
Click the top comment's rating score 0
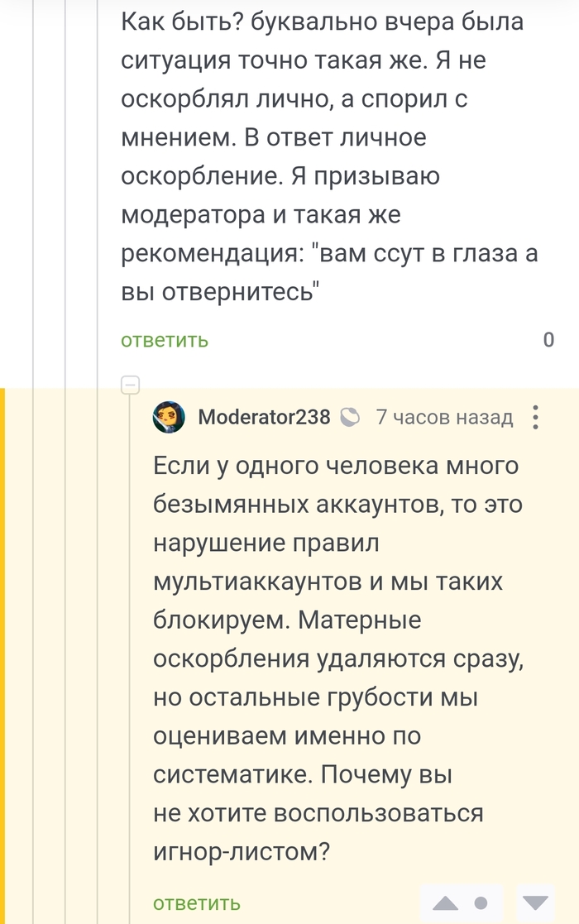pyautogui.click(x=548, y=340)
